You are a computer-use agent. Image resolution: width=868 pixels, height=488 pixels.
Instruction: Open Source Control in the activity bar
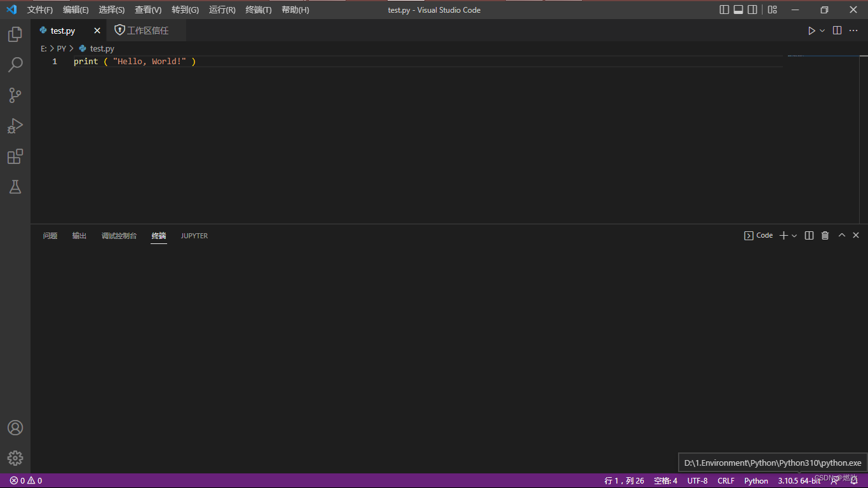15,95
